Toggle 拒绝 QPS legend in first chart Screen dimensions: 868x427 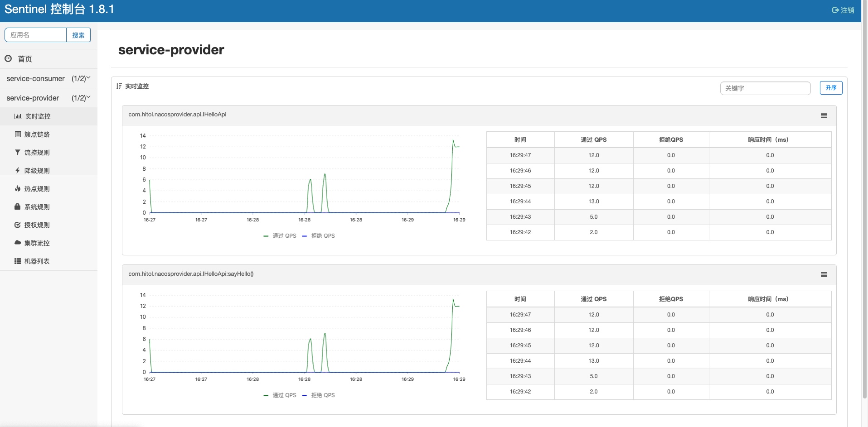tap(319, 236)
